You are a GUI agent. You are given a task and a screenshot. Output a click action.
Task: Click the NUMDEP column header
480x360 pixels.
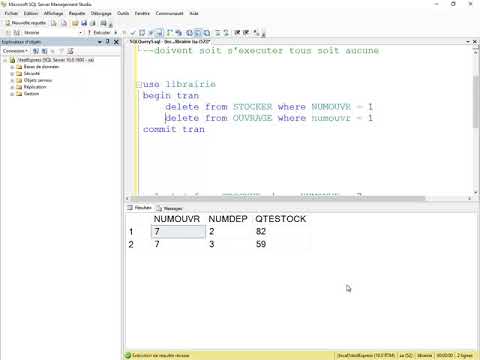click(x=228, y=219)
